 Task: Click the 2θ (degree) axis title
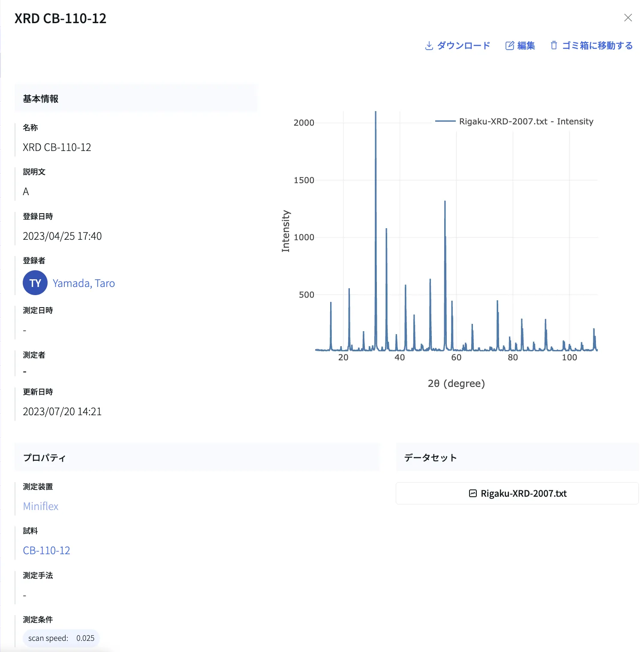tap(456, 383)
